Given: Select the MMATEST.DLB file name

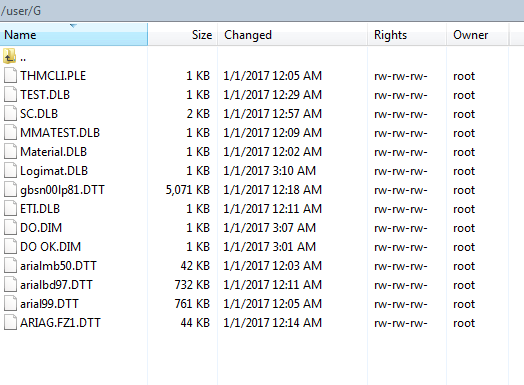Looking at the screenshot, I should coord(60,133).
